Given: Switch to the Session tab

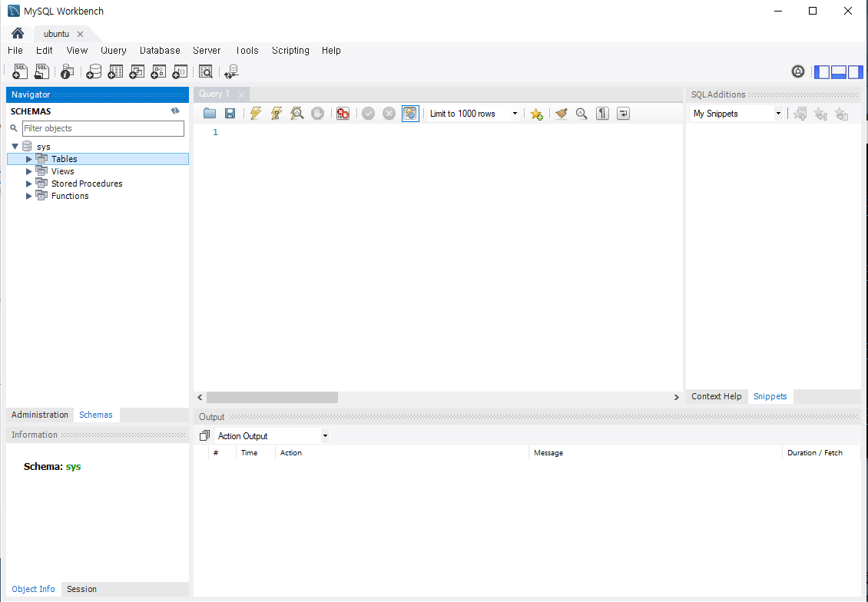Looking at the screenshot, I should coord(82,589).
